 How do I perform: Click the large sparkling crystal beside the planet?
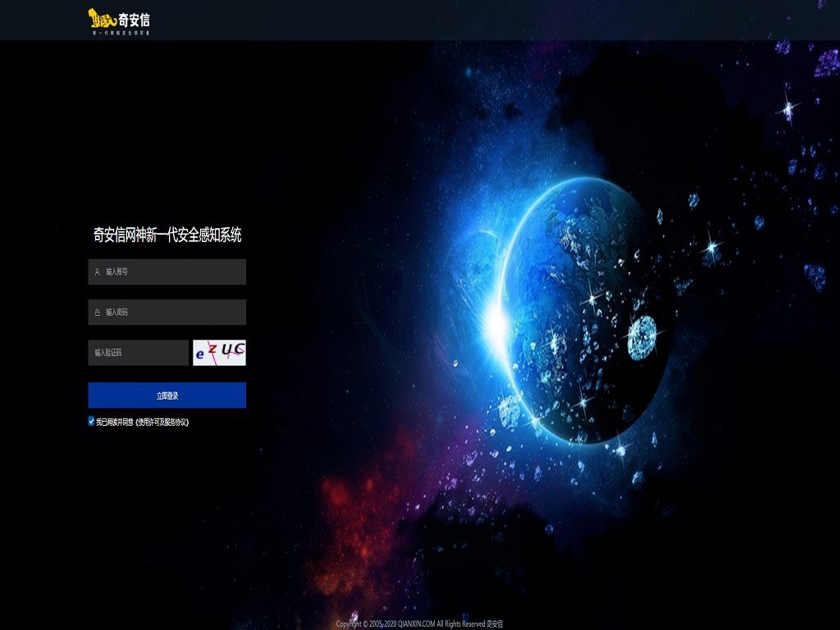click(x=642, y=338)
